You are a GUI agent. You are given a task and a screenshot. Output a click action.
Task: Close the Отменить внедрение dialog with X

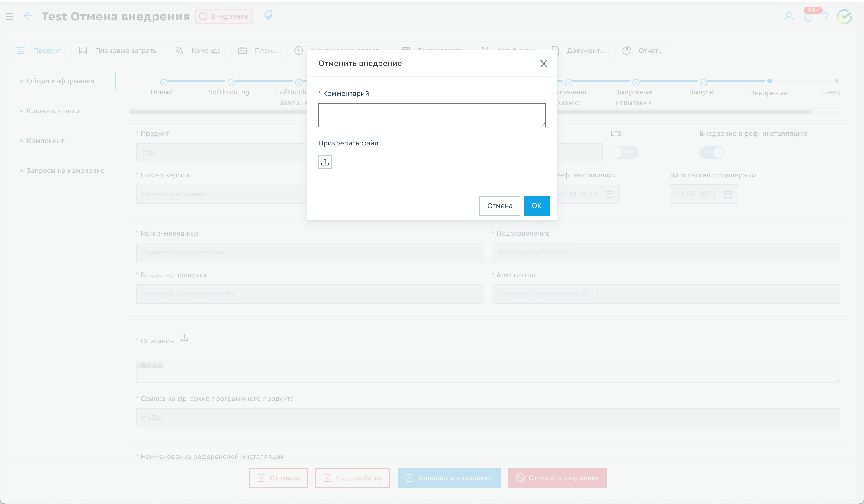pyautogui.click(x=543, y=64)
